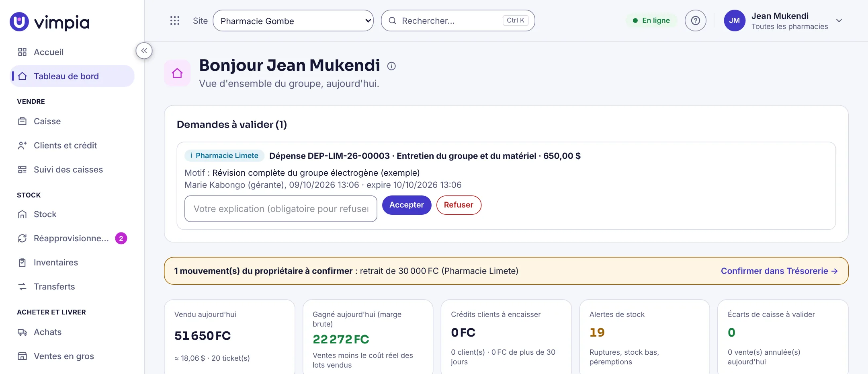Open the Écarts de caisse à valider card
The image size is (868, 374).
pos(783,337)
